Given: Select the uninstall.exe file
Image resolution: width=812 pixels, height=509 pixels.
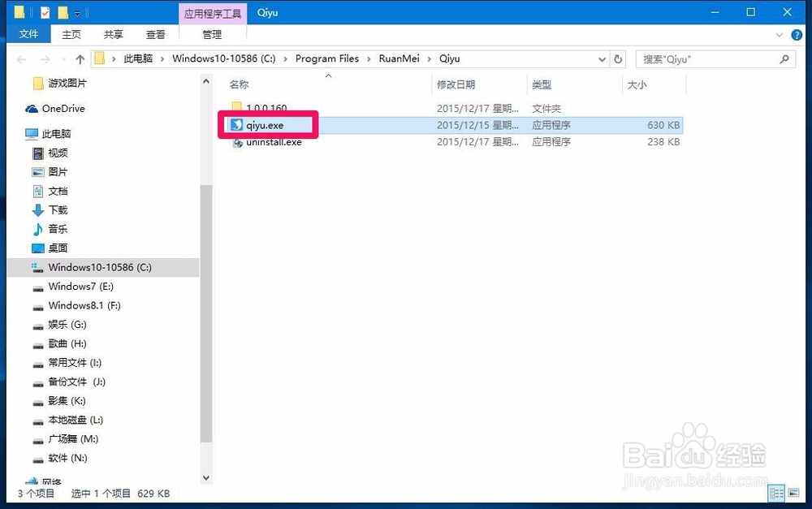Looking at the screenshot, I should (x=274, y=142).
